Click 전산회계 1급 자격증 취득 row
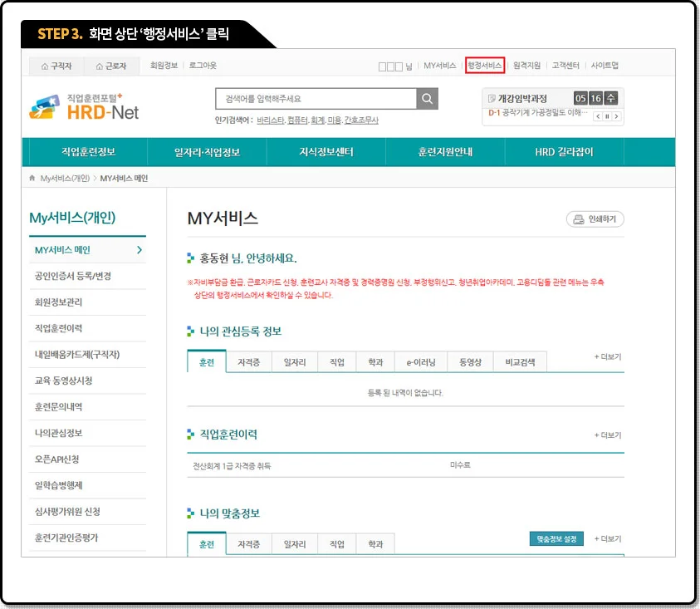The height and width of the screenshot is (609, 700). 405,465
